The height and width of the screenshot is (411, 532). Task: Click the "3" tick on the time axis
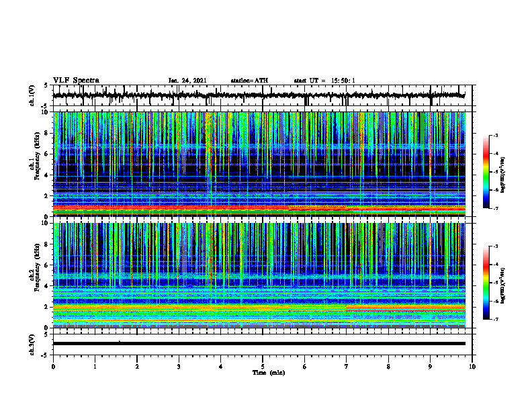179,367
